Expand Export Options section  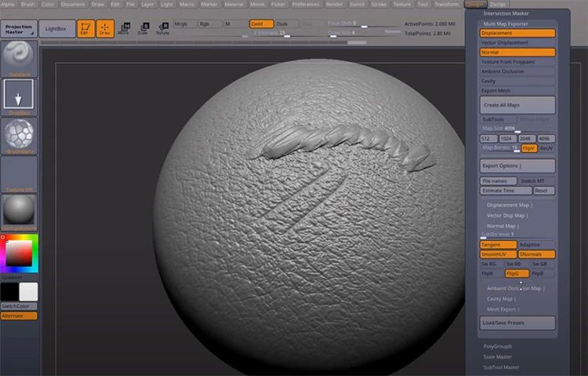coord(517,166)
